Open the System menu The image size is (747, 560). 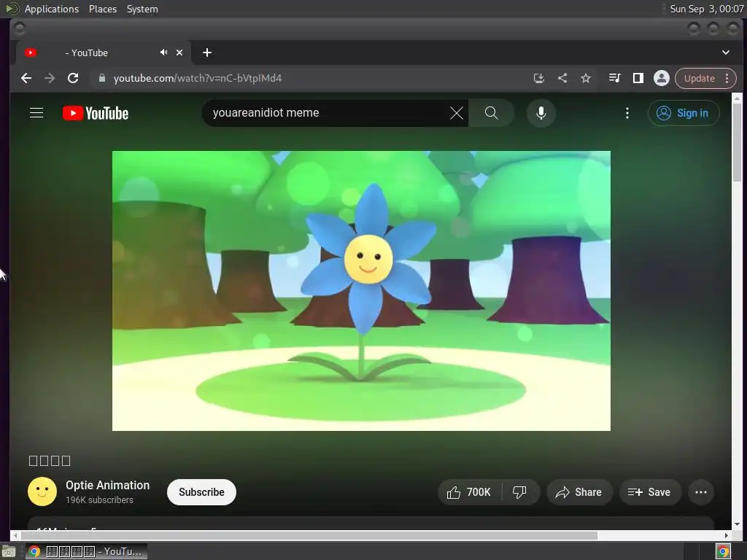pos(142,9)
